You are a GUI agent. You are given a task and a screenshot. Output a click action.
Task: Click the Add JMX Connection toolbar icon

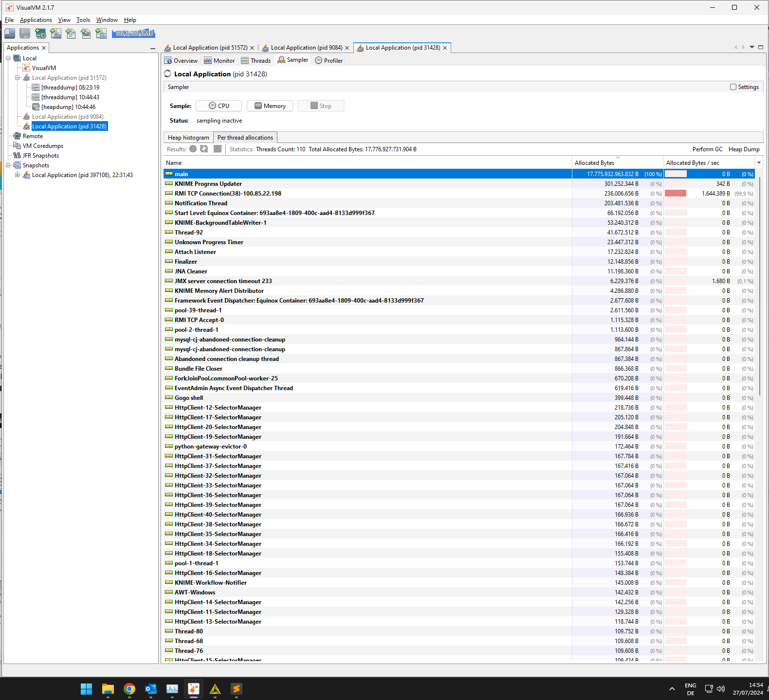[x=56, y=33]
